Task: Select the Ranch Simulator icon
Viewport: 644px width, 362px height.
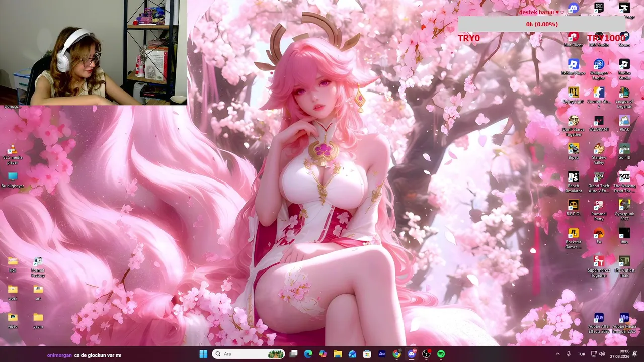Action: (573, 182)
